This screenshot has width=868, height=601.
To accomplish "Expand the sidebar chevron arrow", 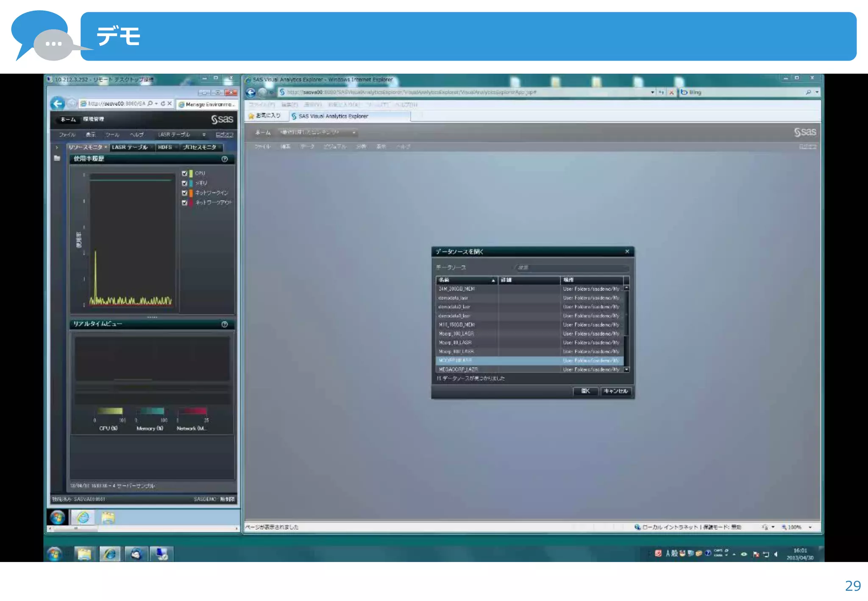I will (57, 147).
